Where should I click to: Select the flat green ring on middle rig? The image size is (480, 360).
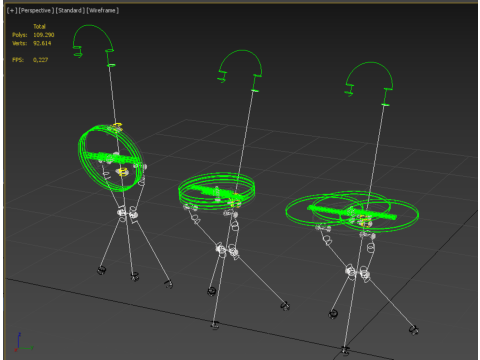tap(217, 191)
